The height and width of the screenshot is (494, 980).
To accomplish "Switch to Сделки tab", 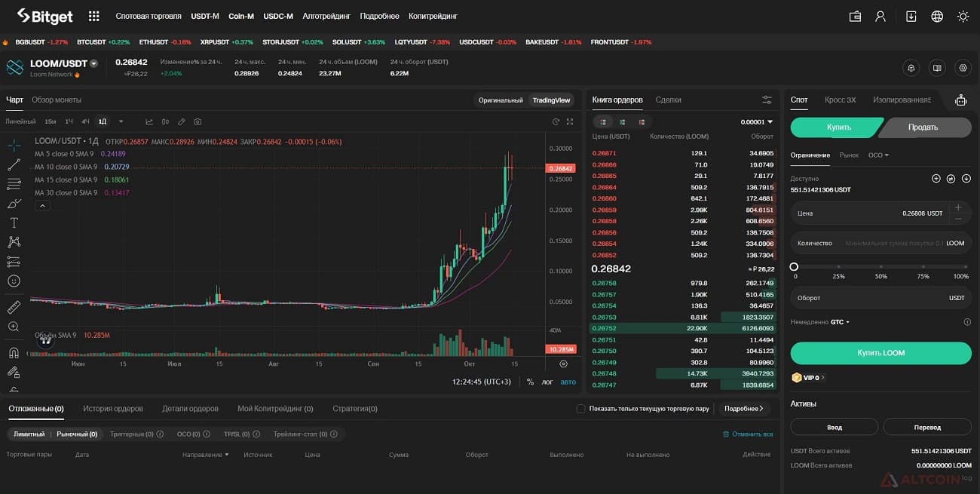I will pyautogui.click(x=668, y=100).
